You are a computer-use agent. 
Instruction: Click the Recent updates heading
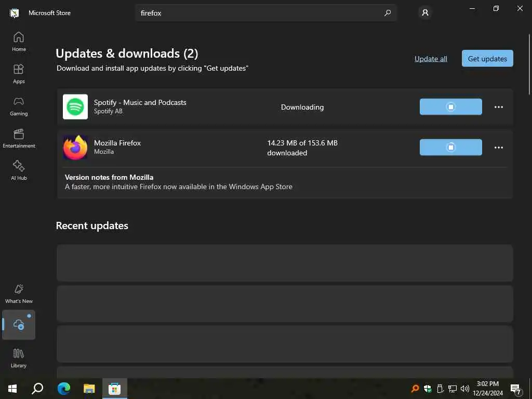point(92,225)
